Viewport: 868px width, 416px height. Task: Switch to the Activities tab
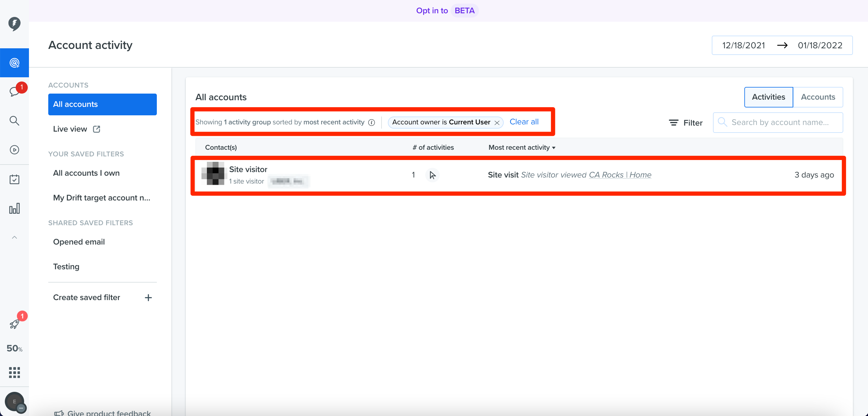coord(768,97)
